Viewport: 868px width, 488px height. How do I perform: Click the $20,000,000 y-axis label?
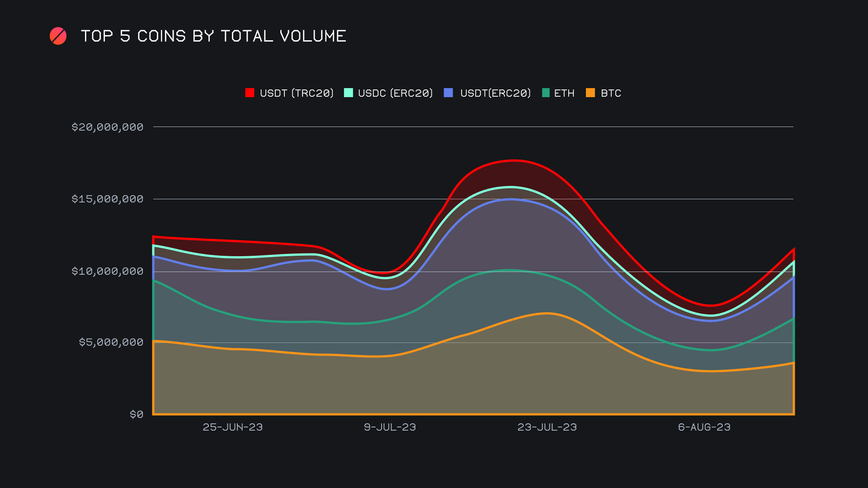pyautogui.click(x=108, y=127)
